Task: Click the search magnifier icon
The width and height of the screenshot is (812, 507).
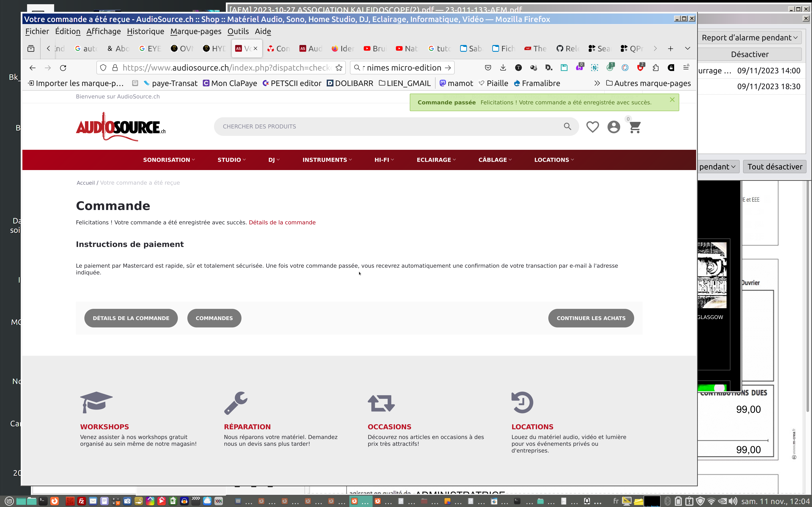Action: coord(567,126)
